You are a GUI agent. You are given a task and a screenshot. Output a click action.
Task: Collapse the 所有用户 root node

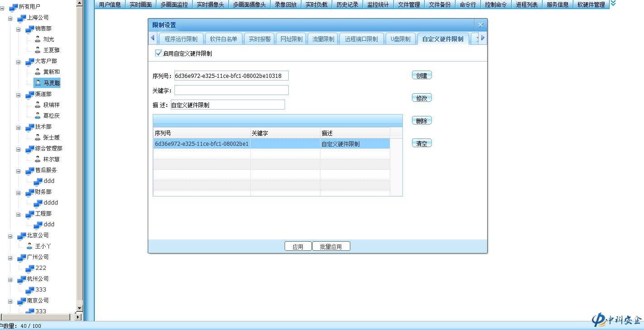pyautogui.click(x=2, y=7)
